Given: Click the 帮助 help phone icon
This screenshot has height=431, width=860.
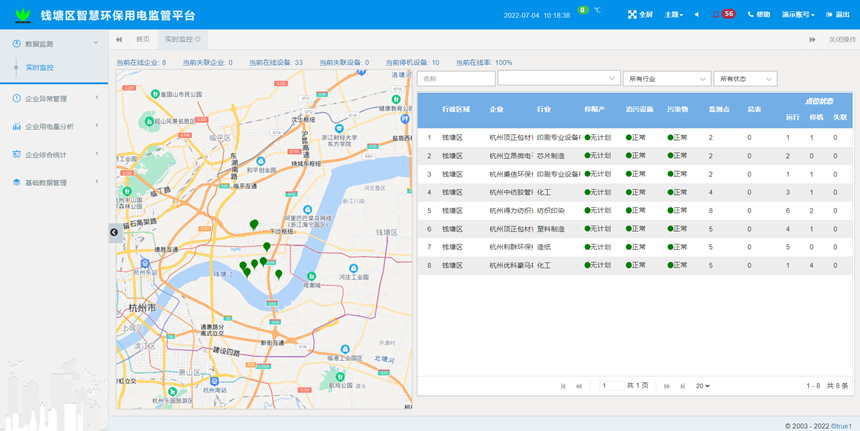Looking at the screenshot, I should click(x=750, y=15).
